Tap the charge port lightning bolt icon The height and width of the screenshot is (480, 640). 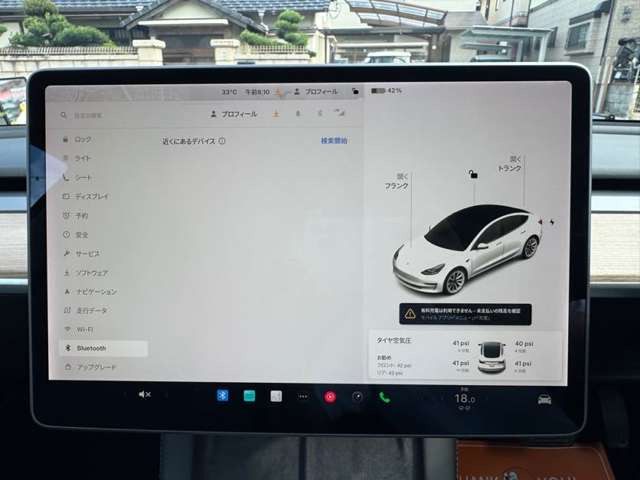point(552,222)
